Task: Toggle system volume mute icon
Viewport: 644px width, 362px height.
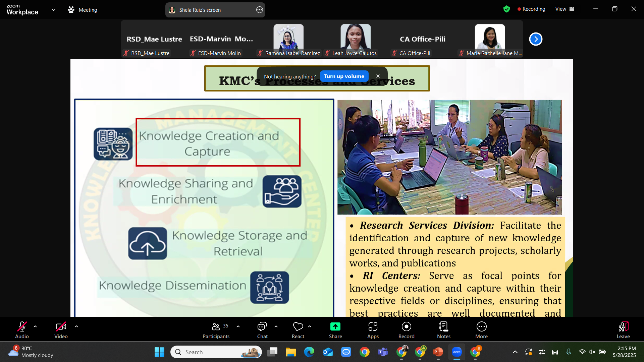Action: click(592, 352)
